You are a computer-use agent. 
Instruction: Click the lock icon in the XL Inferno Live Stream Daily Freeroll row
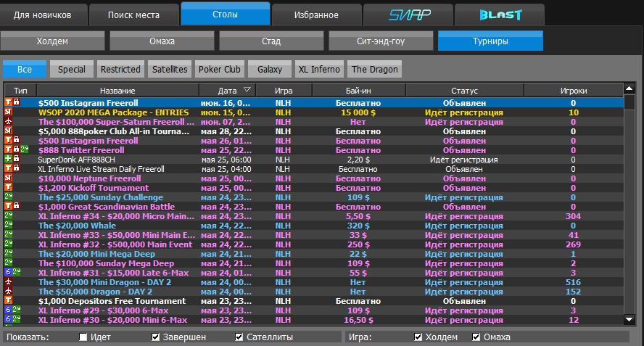17,168
